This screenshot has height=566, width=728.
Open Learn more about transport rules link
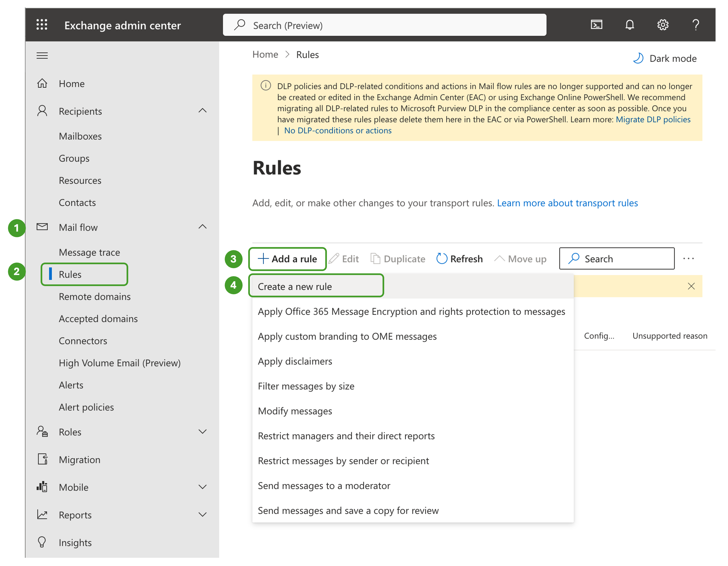567,203
